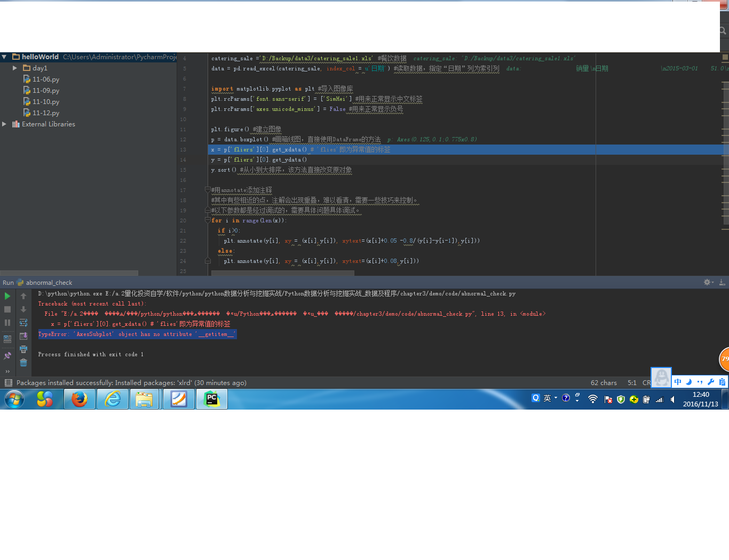Open 11-09.py in project tree
Screen dimensions: 729x560
click(x=45, y=91)
